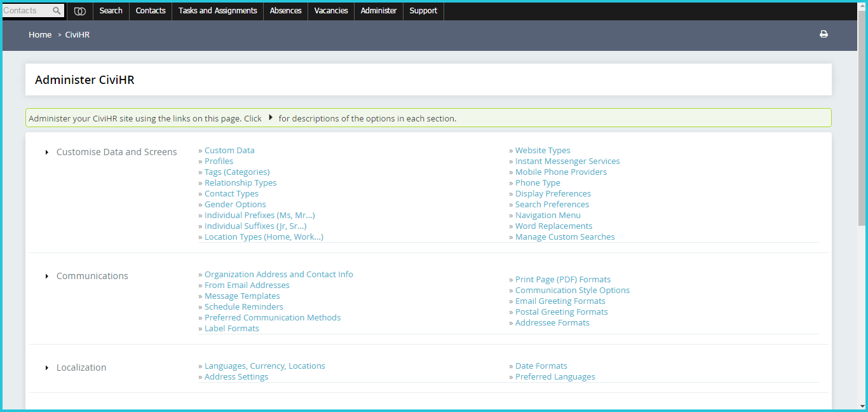Screen dimensions: 868x412
Task: Open Preferred Languages link
Action: pyautogui.click(x=555, y=377)
